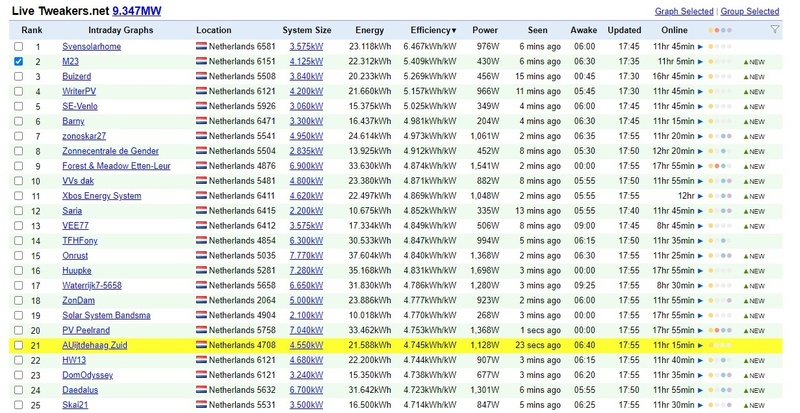The width and height of the screenshot is (800, 413).
Task: Click the play arrow in Onrust row
Action: pos(701,256)
